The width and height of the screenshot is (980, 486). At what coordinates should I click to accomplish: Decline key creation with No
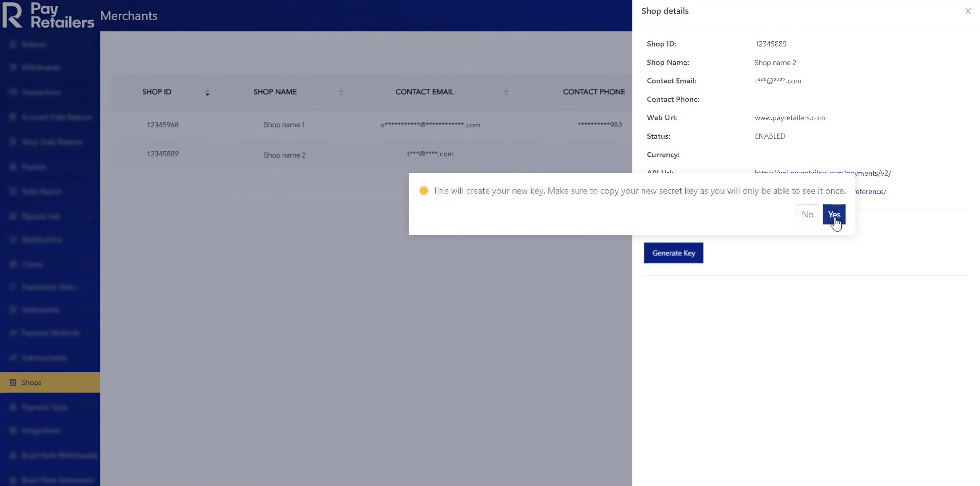pyautogui.click(x=807, y=214)
